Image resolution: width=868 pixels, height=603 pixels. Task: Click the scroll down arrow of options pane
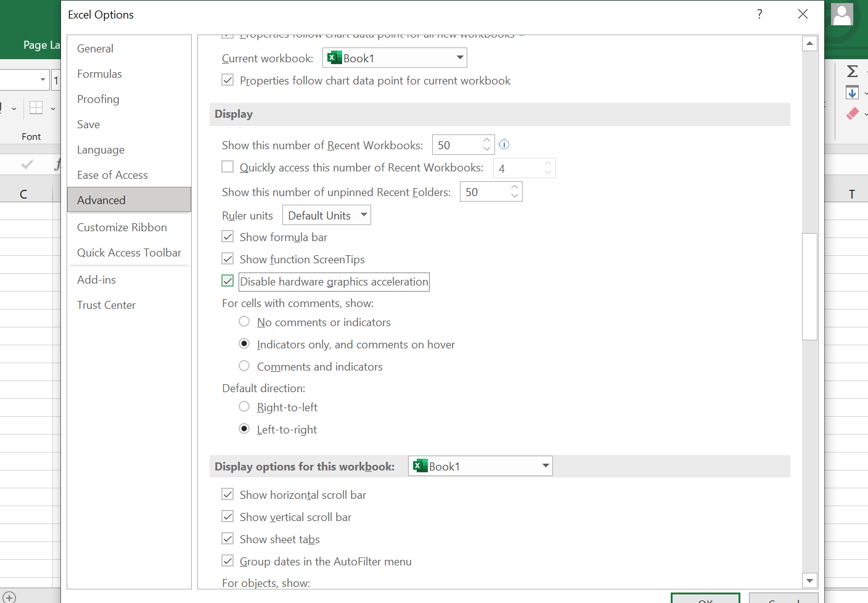(809, 580)
